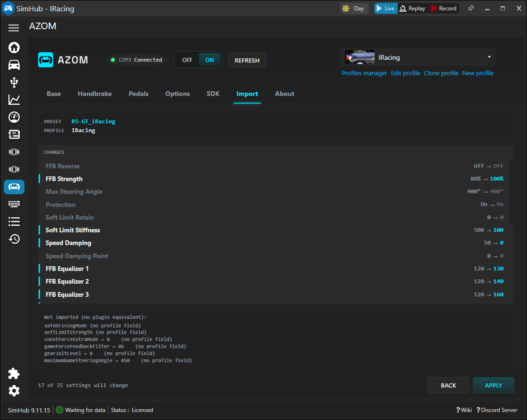Open the dash studio overlay sidebar icon
527x420 pixels.
14,135
